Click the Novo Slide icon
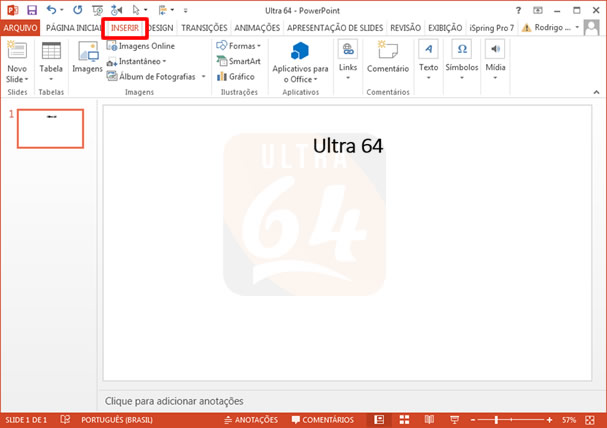 pyautogui.click(x=17, y=50)
